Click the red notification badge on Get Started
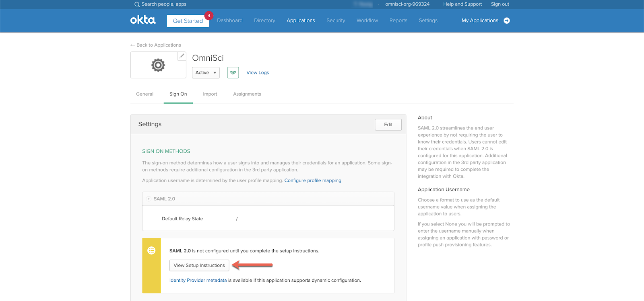Viewport: 644px width, 301px height. (209, 16)
